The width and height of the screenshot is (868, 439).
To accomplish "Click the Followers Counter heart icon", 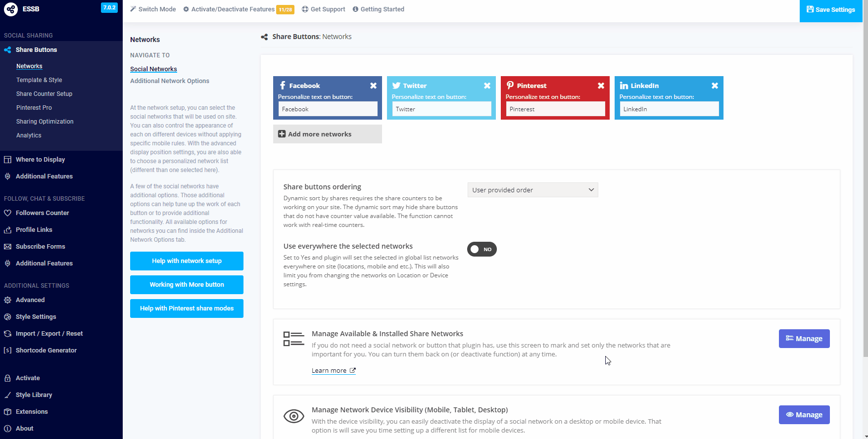I will coord(7,213).
